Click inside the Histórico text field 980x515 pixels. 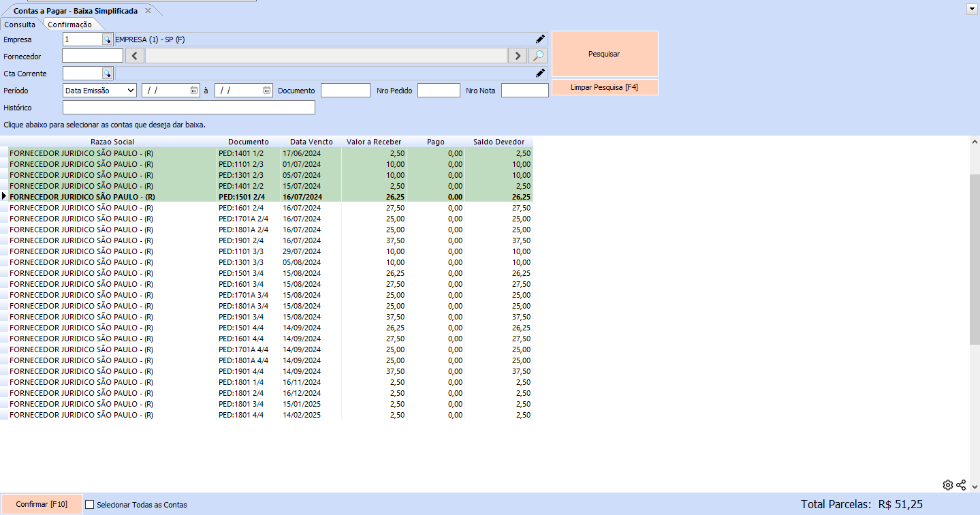tap(189, 108)
